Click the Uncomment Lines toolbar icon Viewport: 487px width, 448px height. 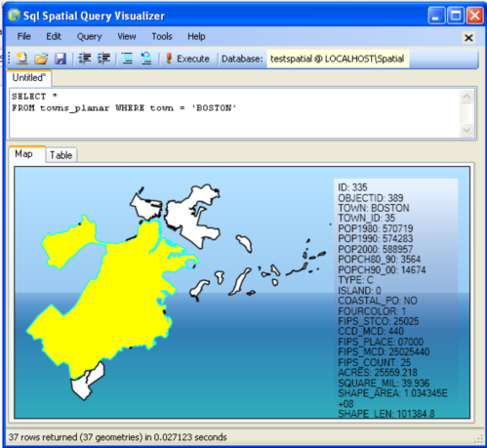(x=146, y=59)
